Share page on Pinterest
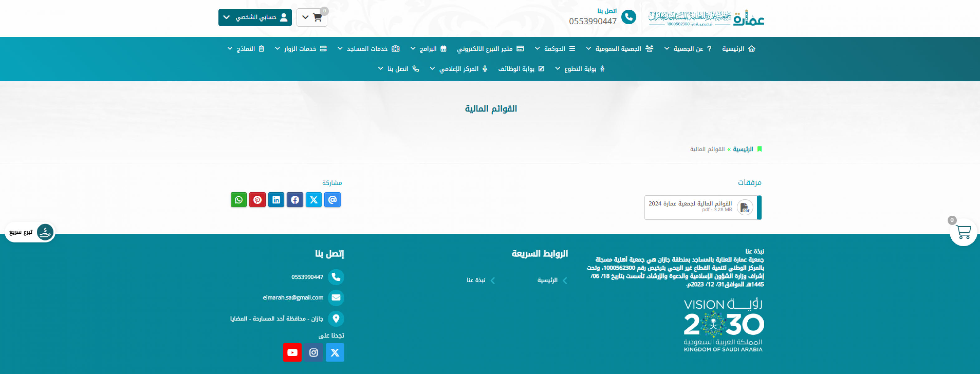The width and height of the screenshot is (980, 374). point(257,199)
